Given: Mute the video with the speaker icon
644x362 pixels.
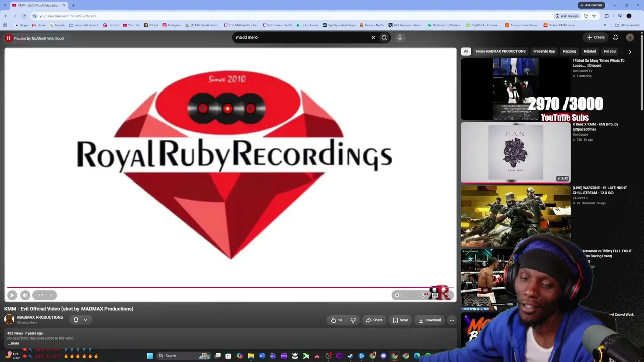Looking at the screenshot, I should tap(25, 295).
